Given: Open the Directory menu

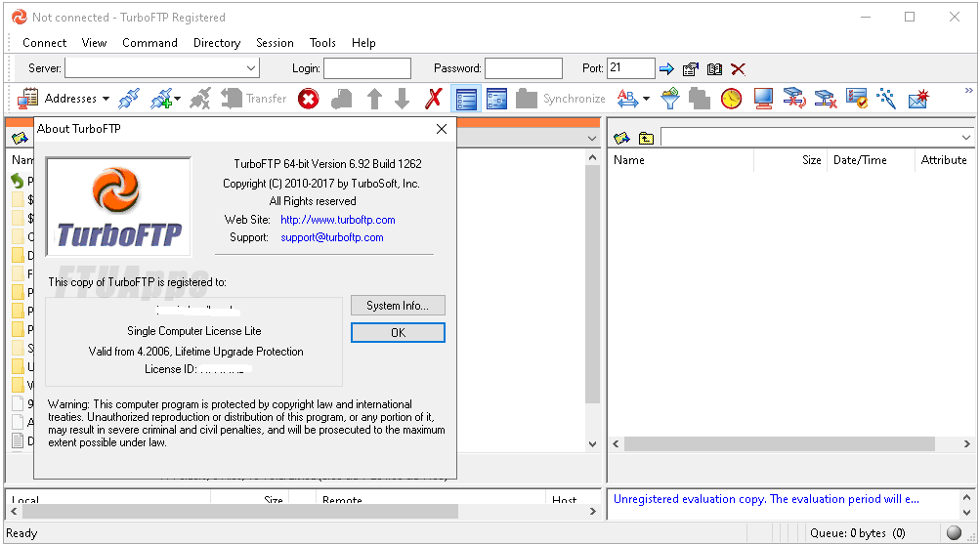Looking at the screenshot, I should tap(217, 42).
